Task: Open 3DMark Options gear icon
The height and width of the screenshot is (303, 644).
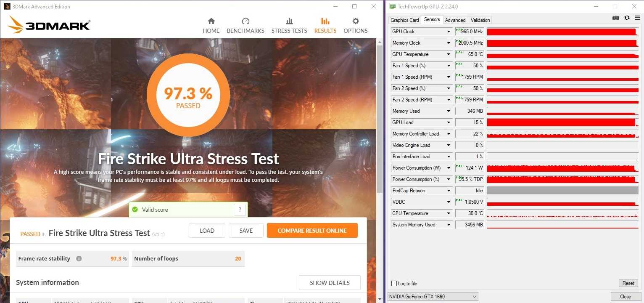Action: coord(356,21)
